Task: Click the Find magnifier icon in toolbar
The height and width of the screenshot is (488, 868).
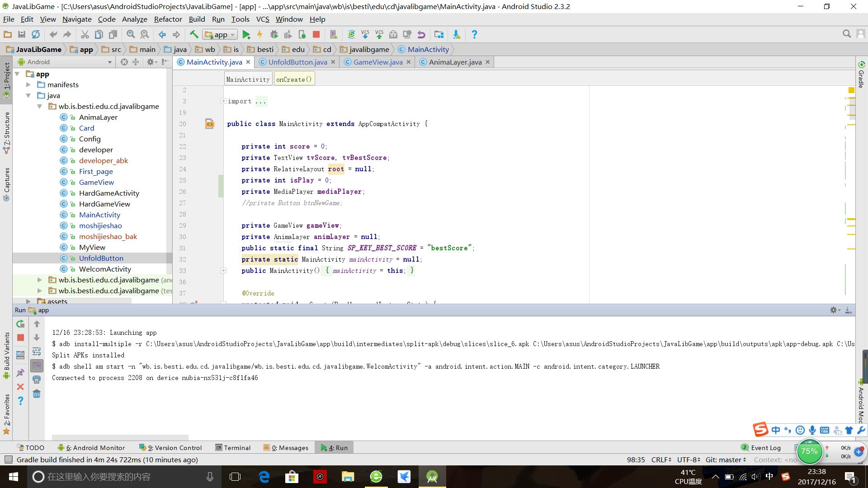Action: pos(131,34)
